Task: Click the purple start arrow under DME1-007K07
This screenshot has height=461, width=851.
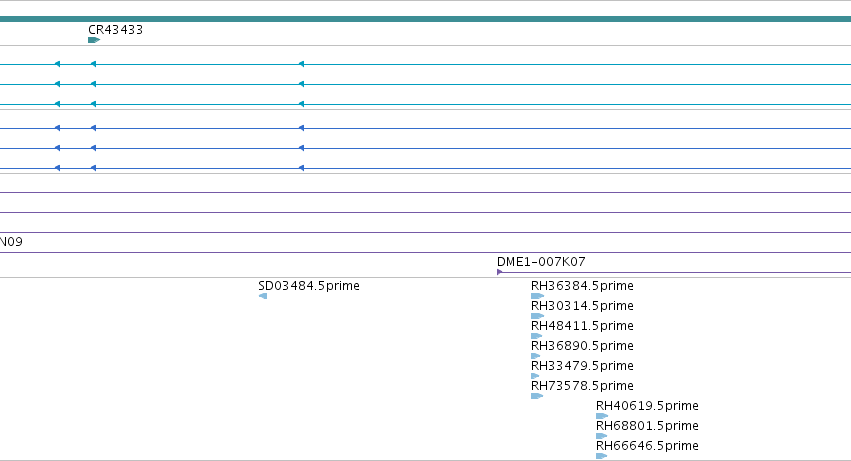Action: point(499,272)
